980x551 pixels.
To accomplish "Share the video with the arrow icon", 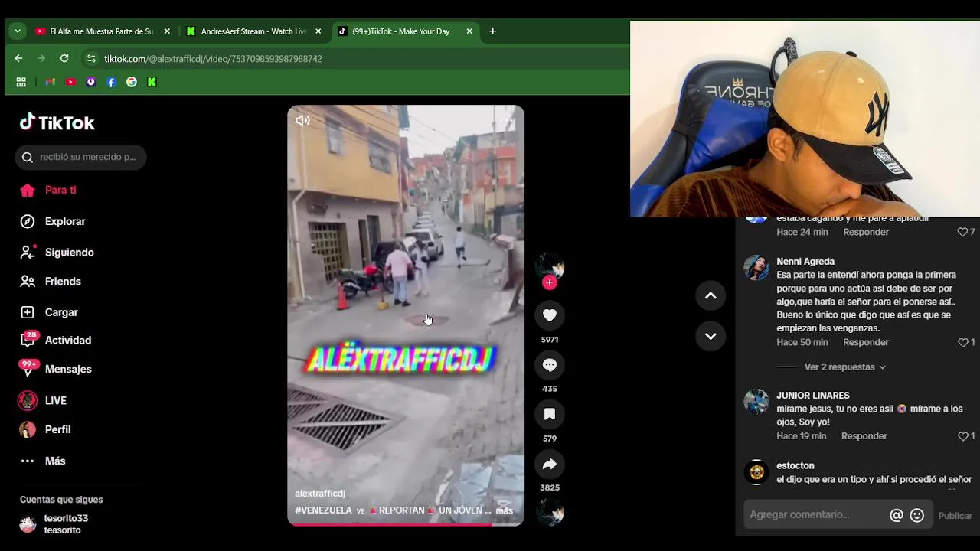I will (x=549, y=464).
